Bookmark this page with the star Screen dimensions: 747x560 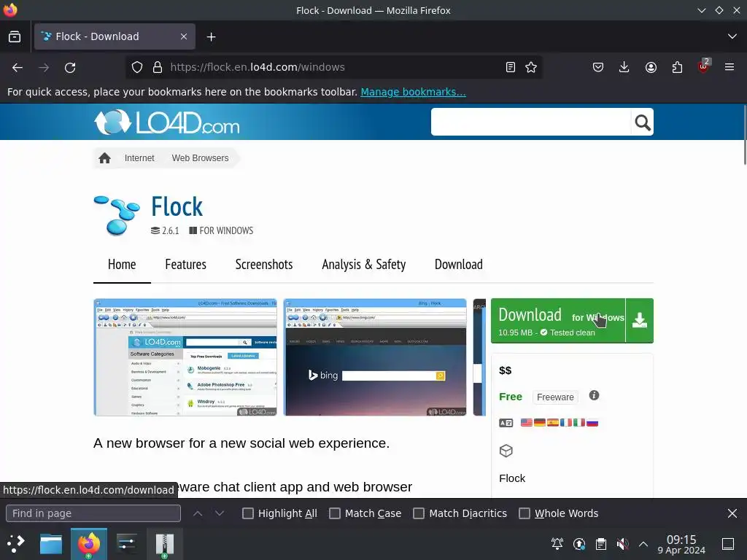(x=531, y=67)
